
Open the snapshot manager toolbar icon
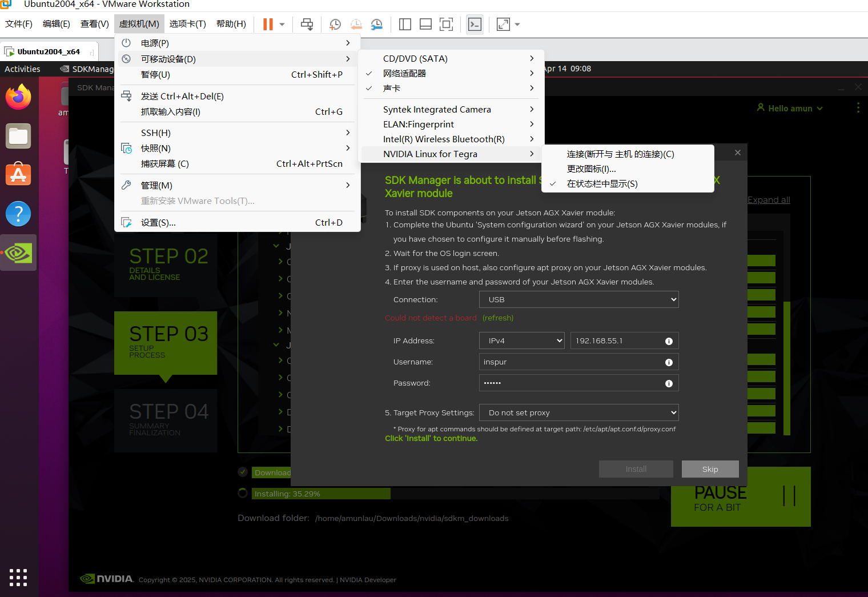point(377,24)
